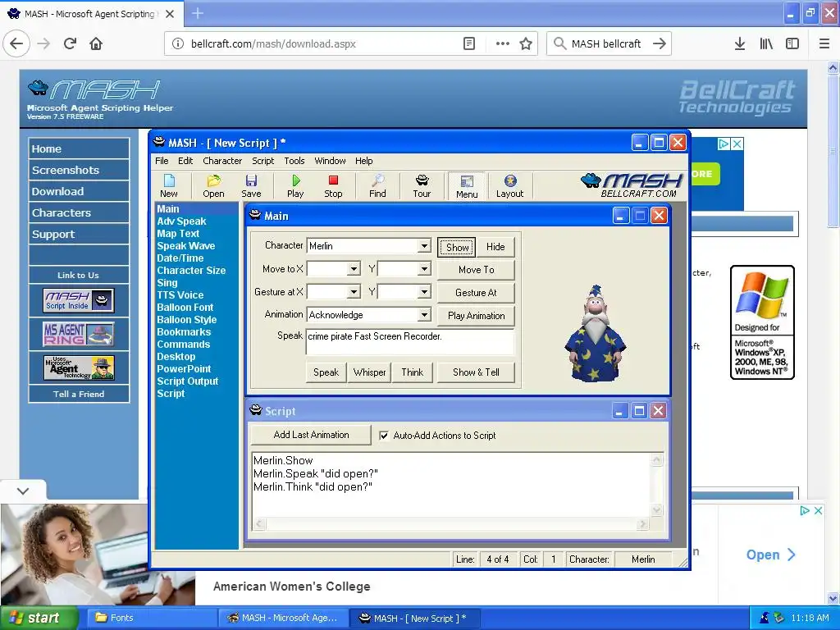Click the Play Animation button

click(x=477, y=316)
